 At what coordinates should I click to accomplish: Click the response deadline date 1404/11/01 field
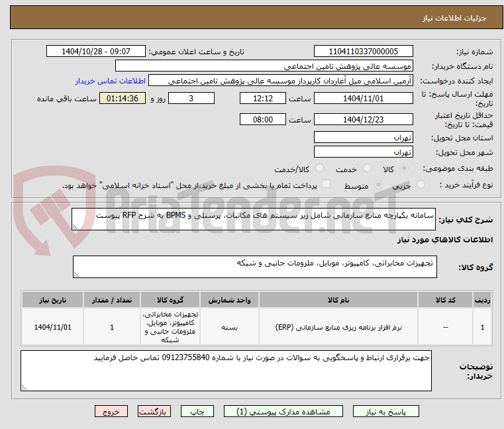click(363, 99)
